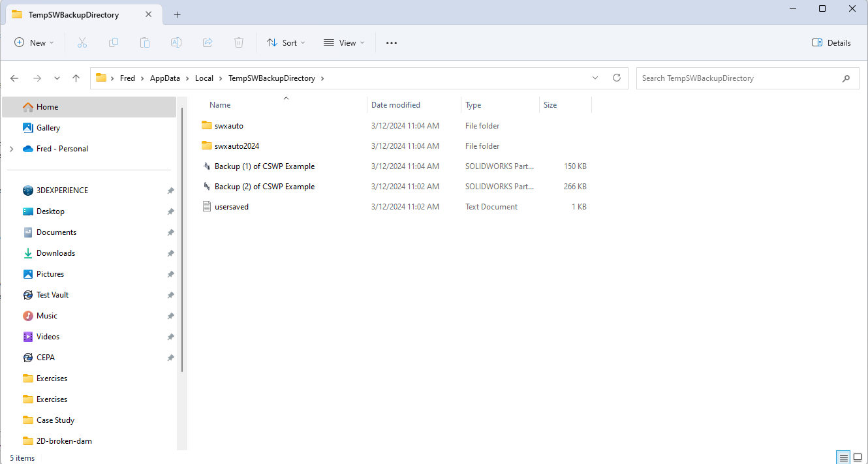Click the Delete trash can icon
The height and width of the screenshot is (464, 868).
pyautogui.click(x=239, y=42)
